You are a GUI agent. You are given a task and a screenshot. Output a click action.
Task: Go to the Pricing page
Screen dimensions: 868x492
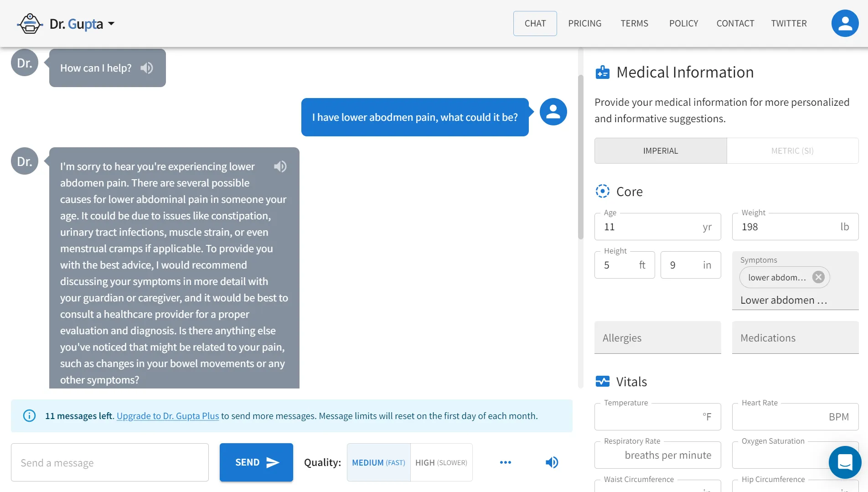pos(584,23)
